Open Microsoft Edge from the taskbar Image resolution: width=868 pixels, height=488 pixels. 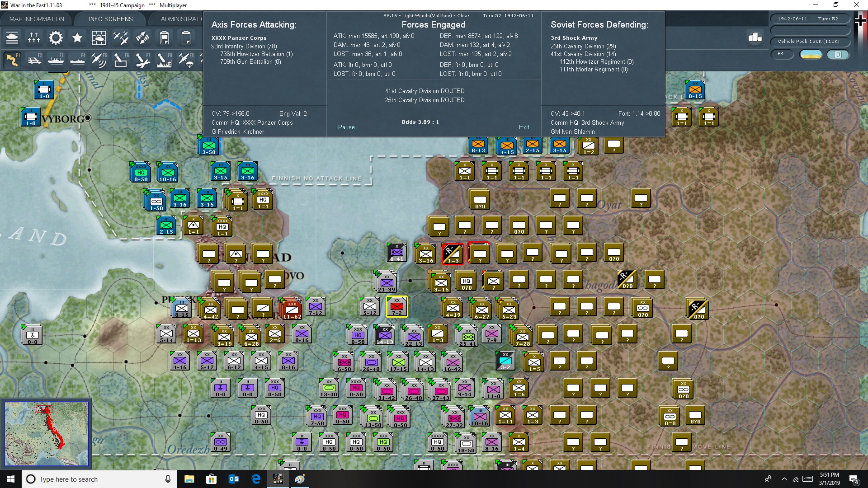tap(256, 479)
